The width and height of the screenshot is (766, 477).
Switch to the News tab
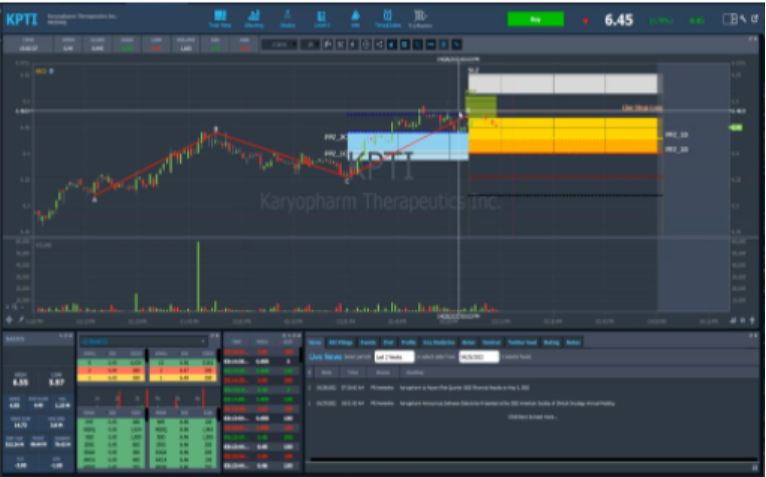(315, 342)
